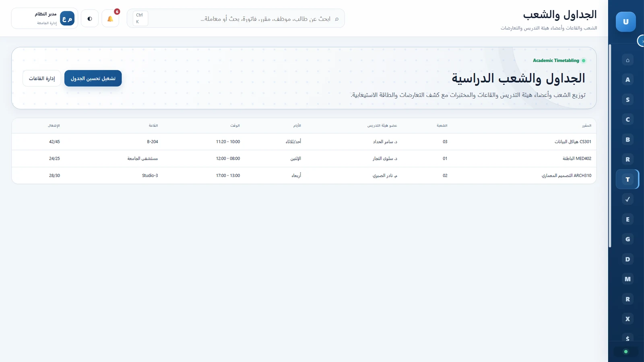This screenshot has width=644, height=362.
Task: Sort by المقرر column header
Action: point(586,125)
